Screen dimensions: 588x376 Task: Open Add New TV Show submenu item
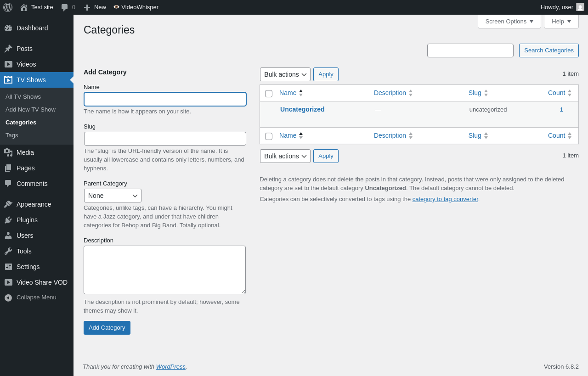(30, 110)
